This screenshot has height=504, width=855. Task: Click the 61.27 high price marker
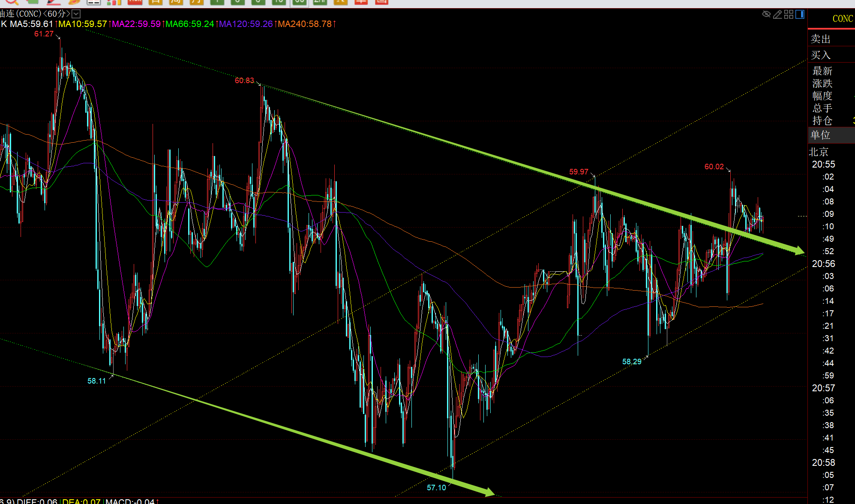point(44,34)
